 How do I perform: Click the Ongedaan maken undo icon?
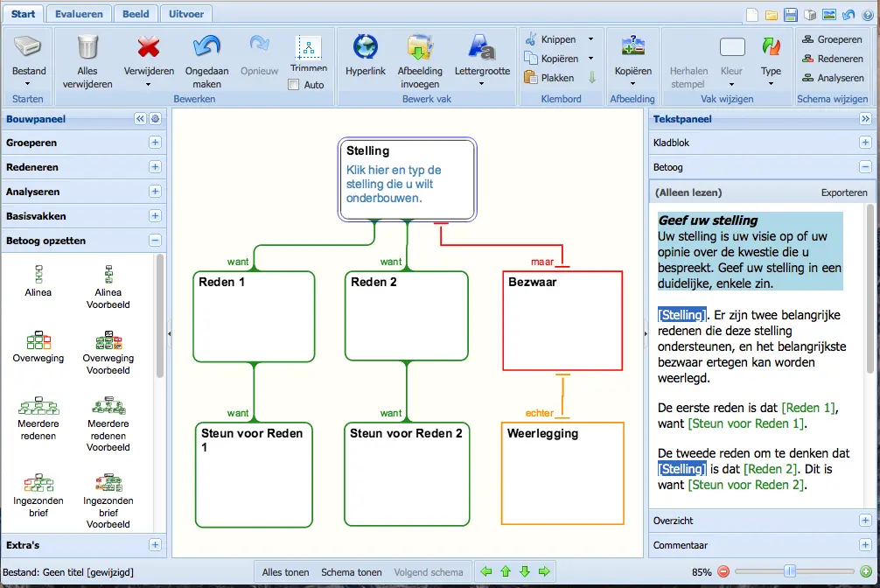pyautogui.click(x=206, y=47)
